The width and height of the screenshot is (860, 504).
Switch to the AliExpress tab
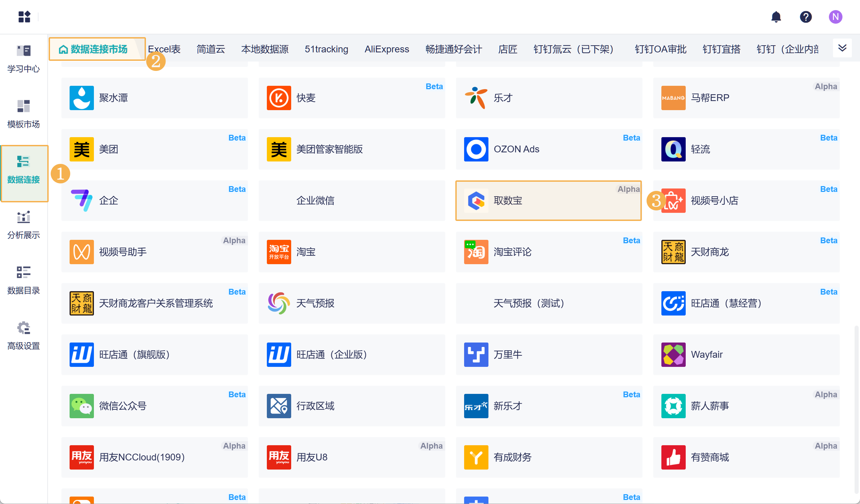386,49
